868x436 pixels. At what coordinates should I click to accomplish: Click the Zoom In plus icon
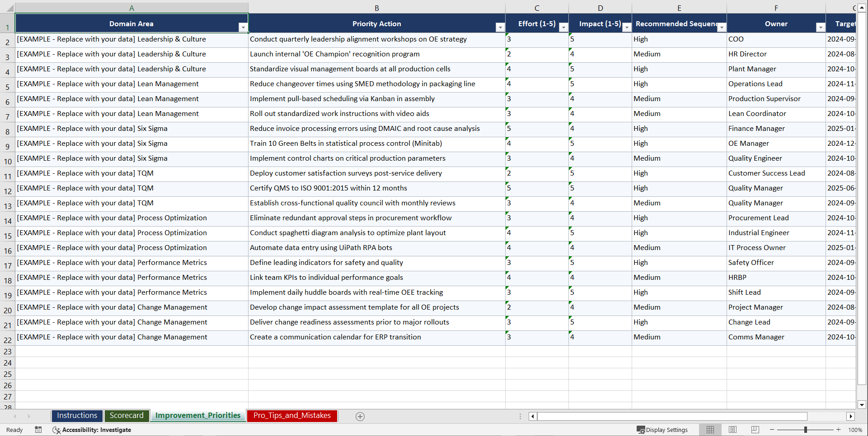click(x=838, y=430)
